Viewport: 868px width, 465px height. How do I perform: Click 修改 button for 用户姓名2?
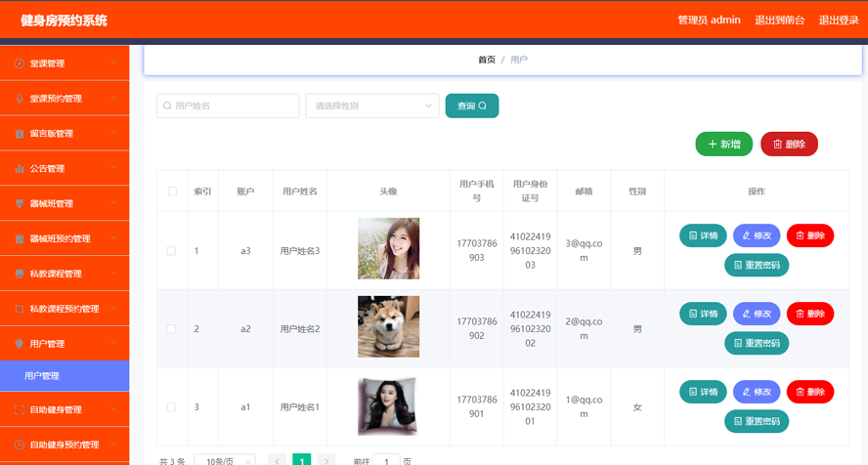[x=757, y=314]
